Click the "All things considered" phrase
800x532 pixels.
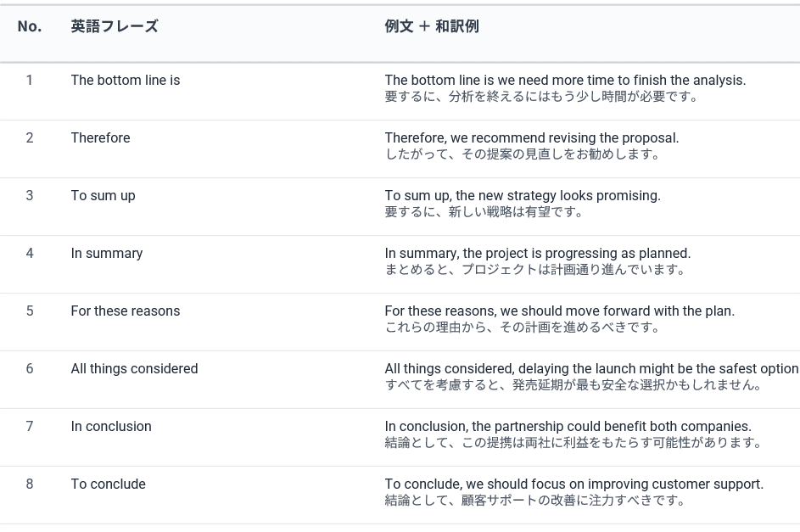tap(134, 369)
